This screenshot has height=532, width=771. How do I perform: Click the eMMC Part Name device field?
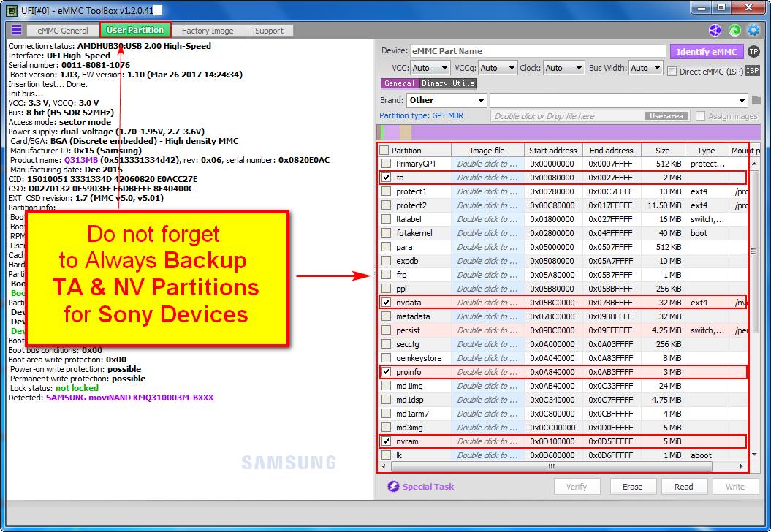click(x=538, y=51)
